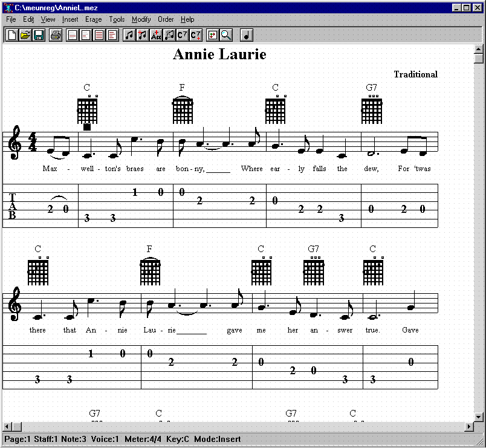Screen dimensions: 486x448
Task: Click the plain C7 chord icon
Action: pyautogui.click(x=183, y=35)
